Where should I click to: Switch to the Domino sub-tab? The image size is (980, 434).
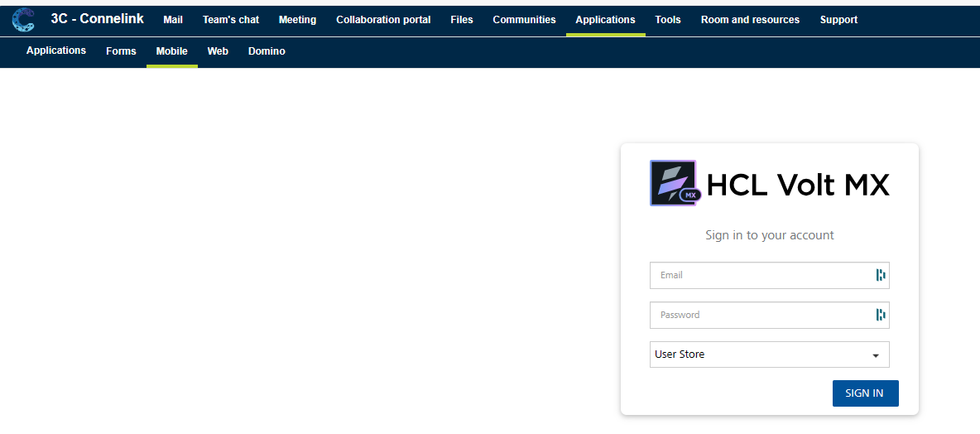[x=267, y=51]
